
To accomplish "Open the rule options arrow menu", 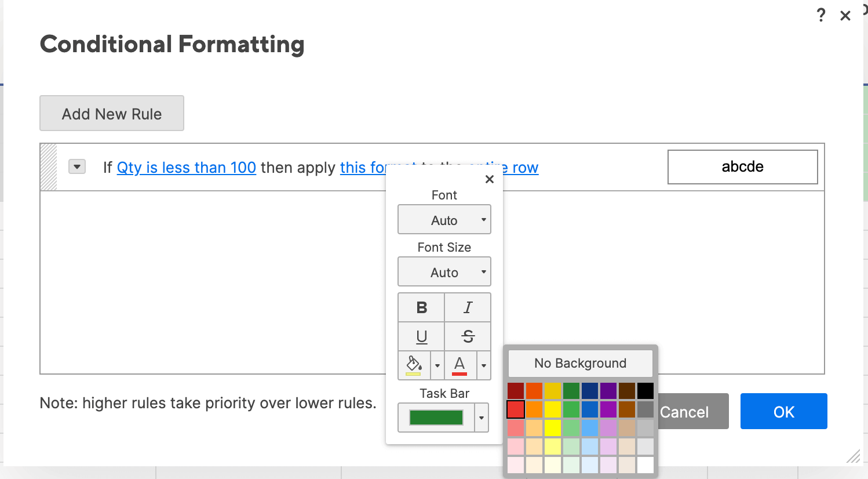I will click(x=77, y=167).
